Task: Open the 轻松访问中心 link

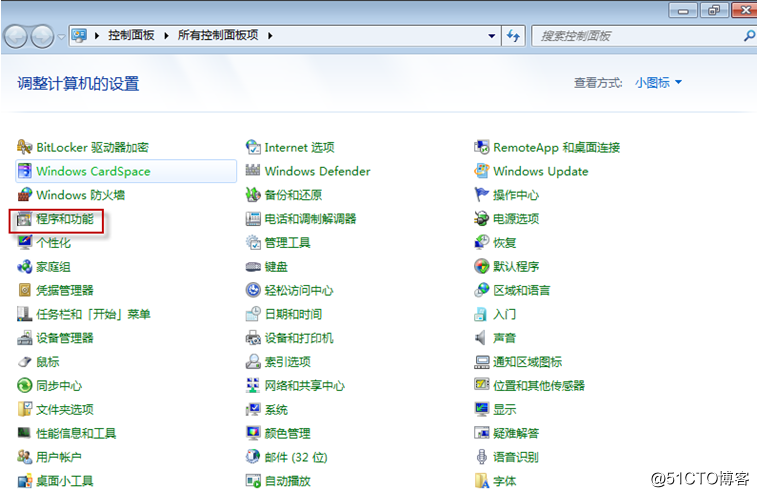Action: click(299, 290)
